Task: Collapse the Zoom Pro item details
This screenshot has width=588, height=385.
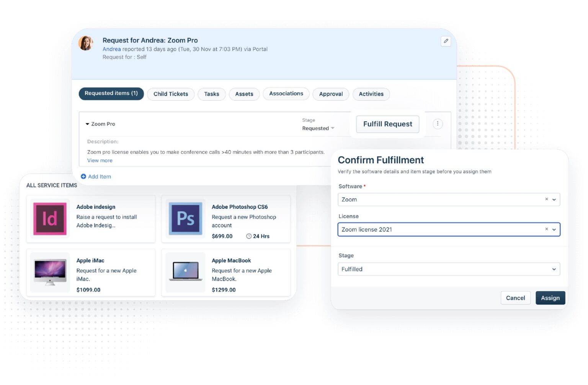Action: pyautogui.click(x=88, y=123)
